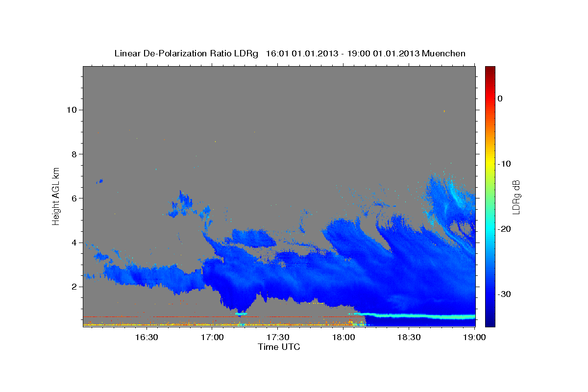Image resolution: width=588 pixels, height=392 pixels.
Task: Click the "Muenchen" station name in title
Action: pyautogui.click(x=444, y=54)
